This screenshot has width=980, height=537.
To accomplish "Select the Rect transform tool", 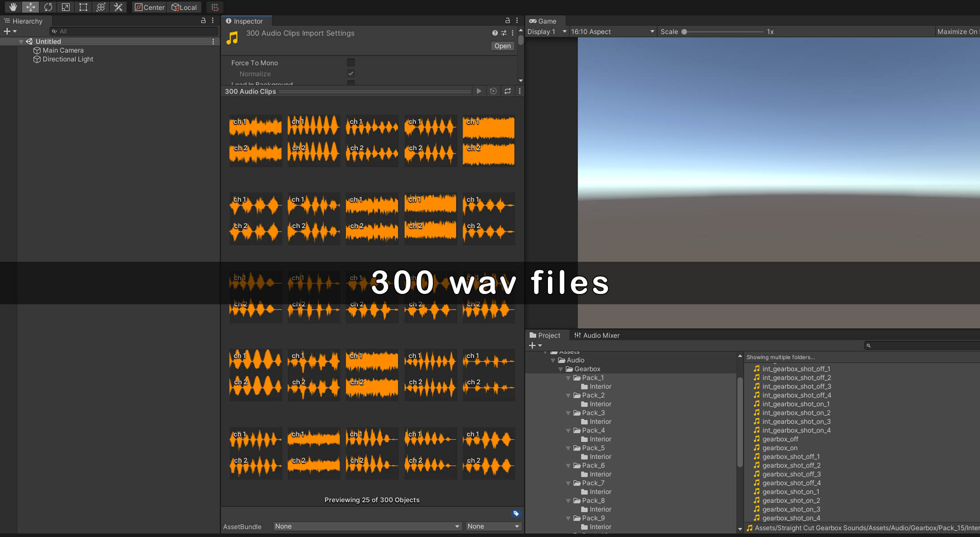I will (83, 7).
